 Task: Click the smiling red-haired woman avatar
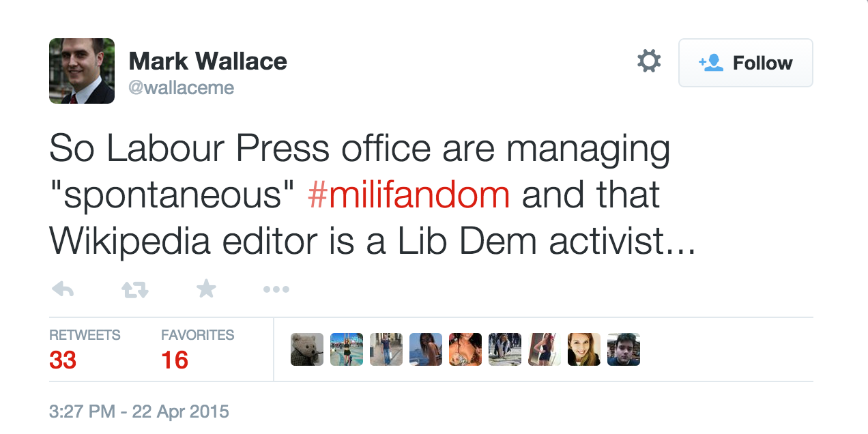[x=584, y=349]
